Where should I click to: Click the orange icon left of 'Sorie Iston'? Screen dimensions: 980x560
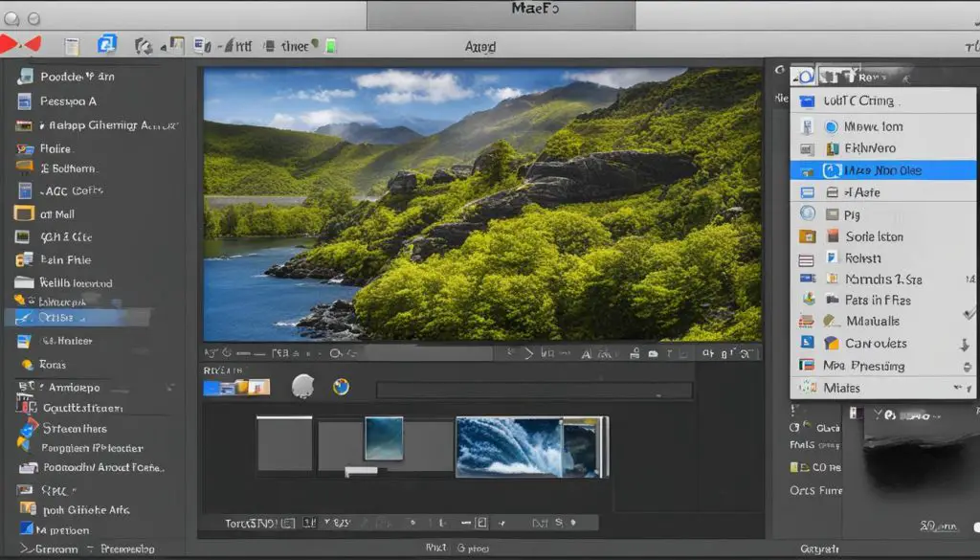(808, 236)
